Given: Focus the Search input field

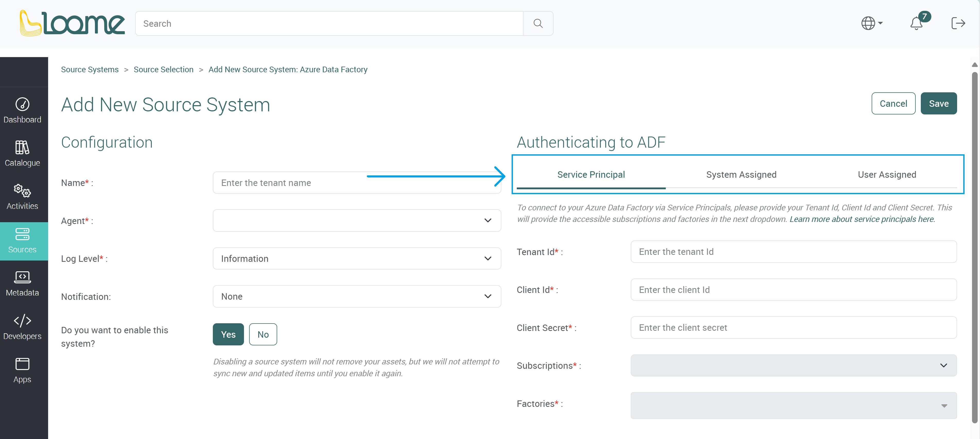Looking at the screenshot, I should pyautogui.click(x=329, y=24).
